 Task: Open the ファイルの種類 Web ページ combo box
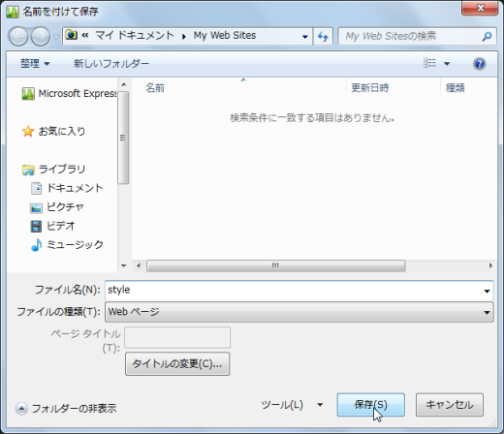point(299,312)
